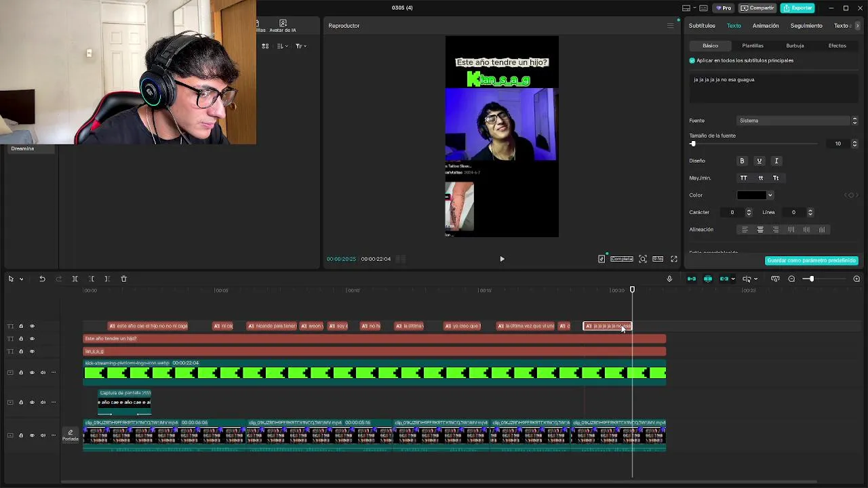
Task: Toggle main track magnet snapping
Action: pyautogui.click(x=692, y=279)
